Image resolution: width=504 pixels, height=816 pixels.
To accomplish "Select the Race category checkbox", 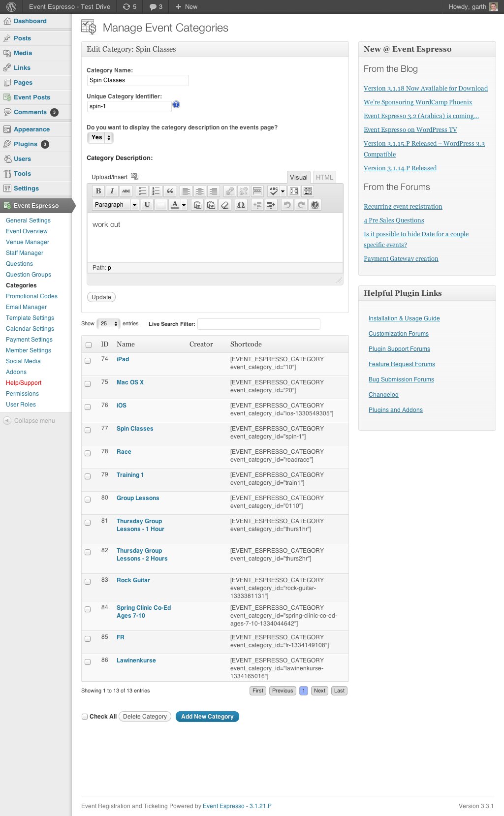I will (88, 453).
